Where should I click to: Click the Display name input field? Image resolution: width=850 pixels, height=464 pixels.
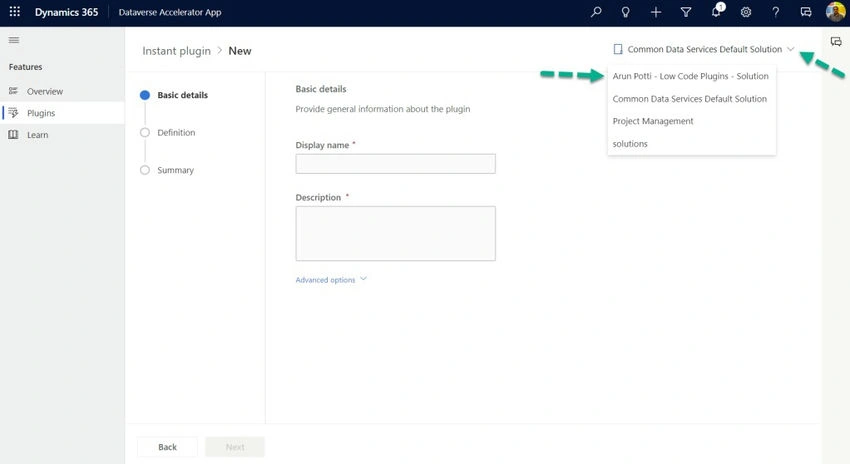coord(395,164)
